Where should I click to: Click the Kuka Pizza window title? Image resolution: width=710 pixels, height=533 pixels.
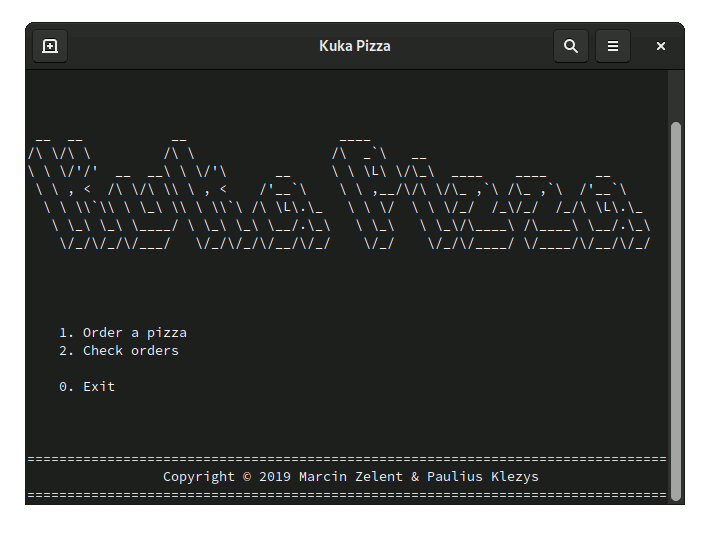click(x=354, y=46)
